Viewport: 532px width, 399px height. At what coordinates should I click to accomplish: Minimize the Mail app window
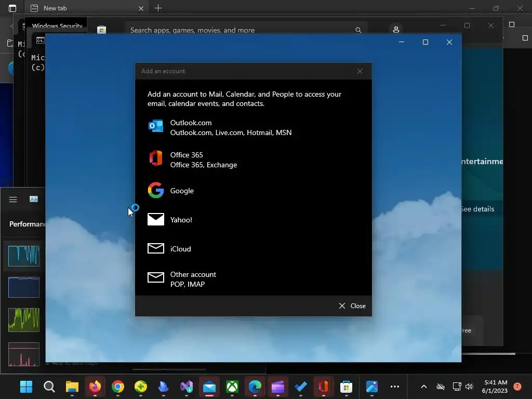tap(402, 42)
